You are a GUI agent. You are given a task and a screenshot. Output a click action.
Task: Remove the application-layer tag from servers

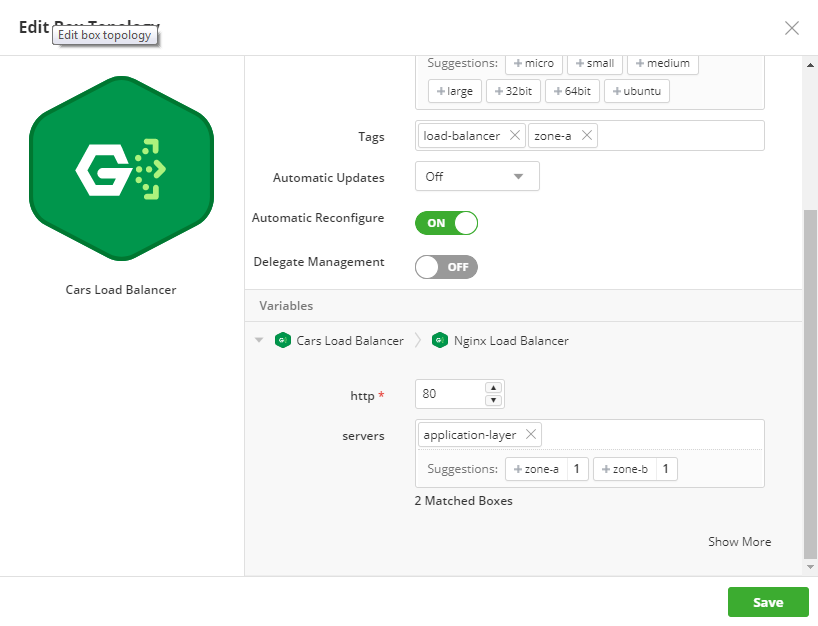tap(531, 435)
